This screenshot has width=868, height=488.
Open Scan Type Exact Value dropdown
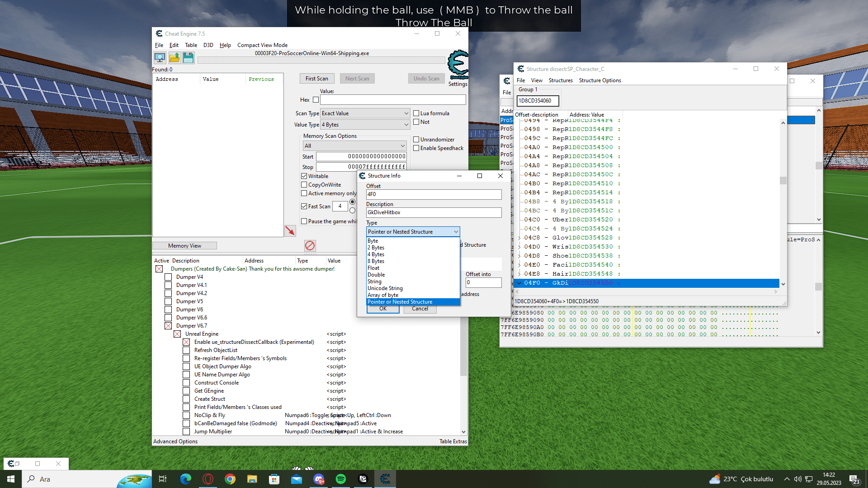(x=365, y=113)
